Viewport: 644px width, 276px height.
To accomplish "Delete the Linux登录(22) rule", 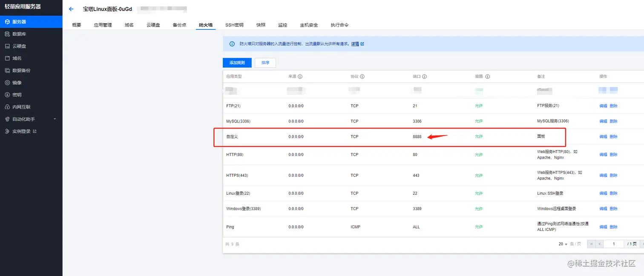I will pyautogui.click(x=613, y=193).
